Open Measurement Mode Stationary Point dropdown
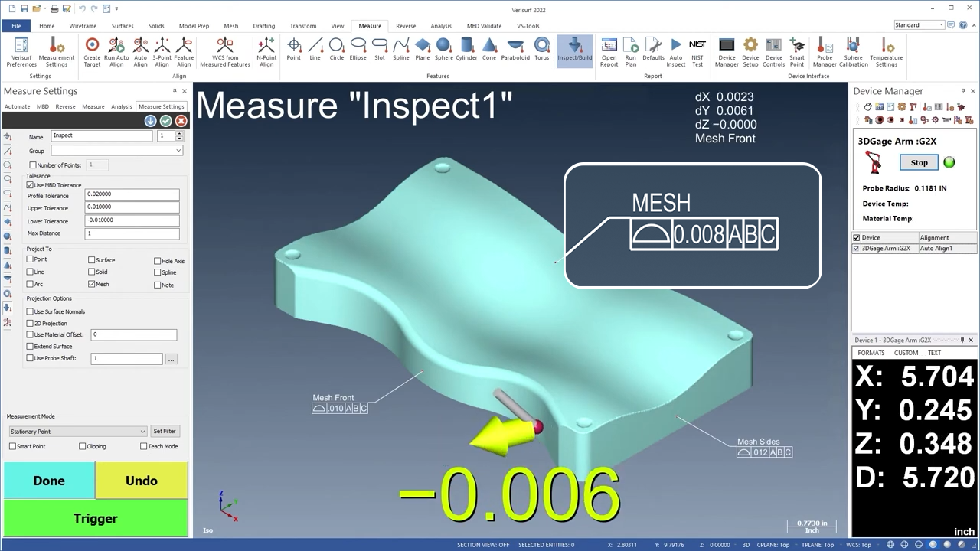 click(x=77, y=432)
